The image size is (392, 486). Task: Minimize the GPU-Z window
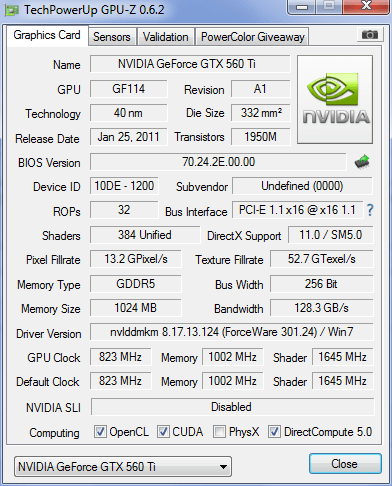[x=302, y=6]
